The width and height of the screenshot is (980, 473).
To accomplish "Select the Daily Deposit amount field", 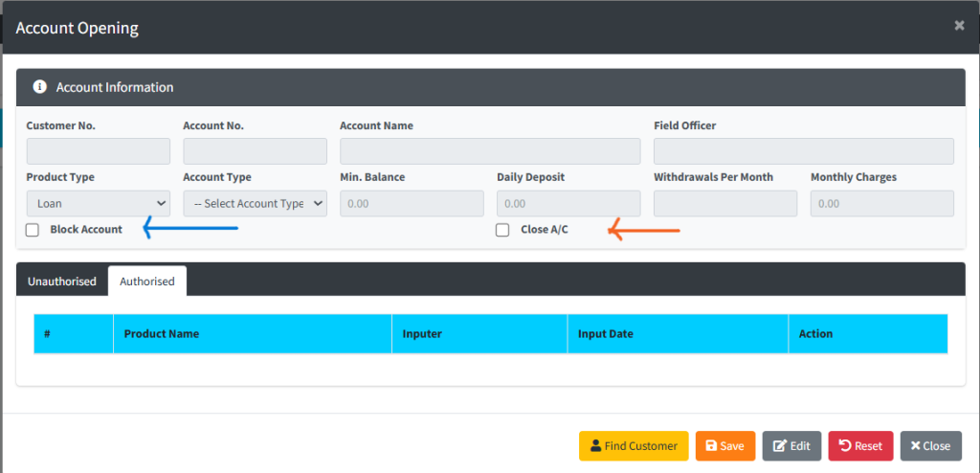I will coord(568,203).
